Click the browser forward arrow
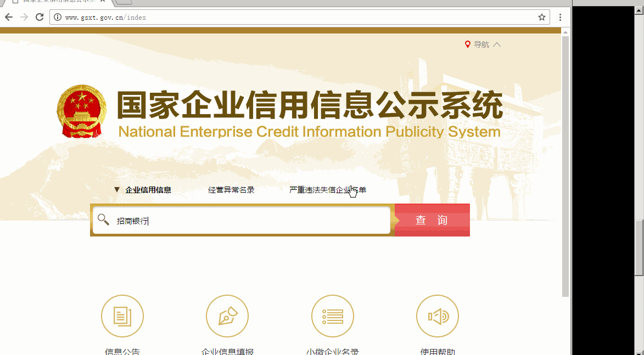 click(24, 17)
